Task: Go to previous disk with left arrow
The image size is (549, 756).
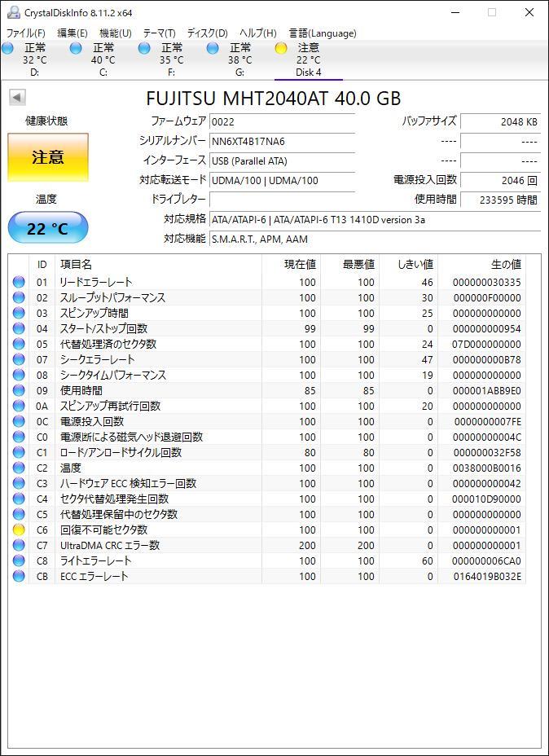Action: (17, 98)
